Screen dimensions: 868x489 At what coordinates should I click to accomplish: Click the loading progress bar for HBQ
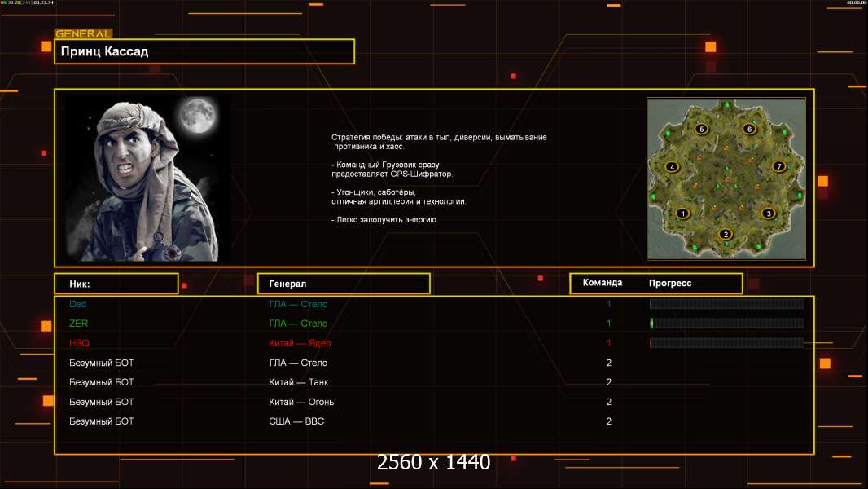[726, 343]
